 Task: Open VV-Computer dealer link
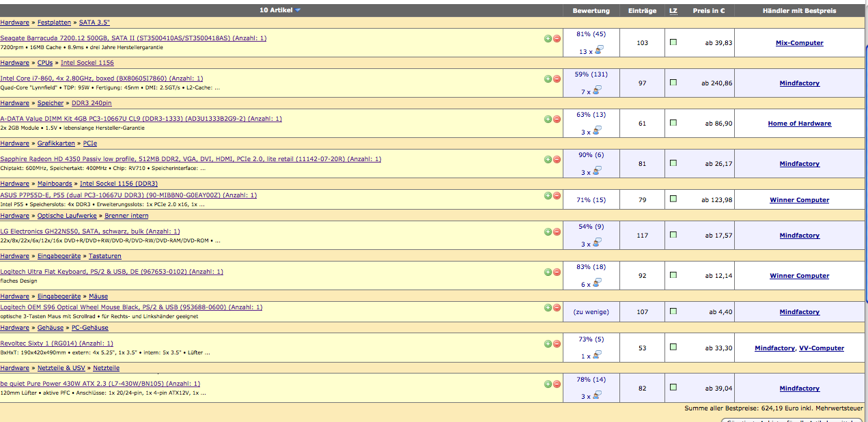point(822,348)
